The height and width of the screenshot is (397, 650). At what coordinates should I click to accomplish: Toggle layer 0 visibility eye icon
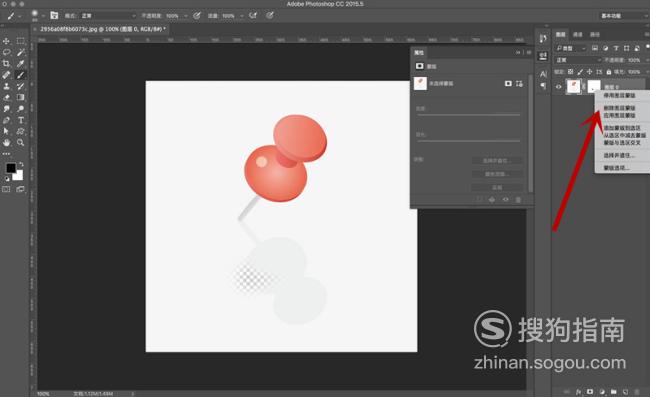coord(558,87)
